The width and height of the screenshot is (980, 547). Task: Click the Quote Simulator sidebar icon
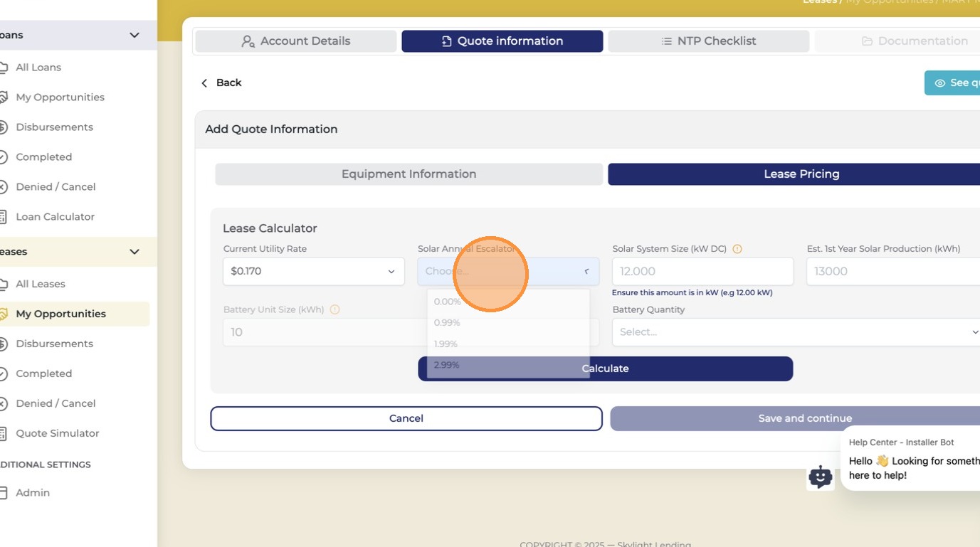click(3, 433)
